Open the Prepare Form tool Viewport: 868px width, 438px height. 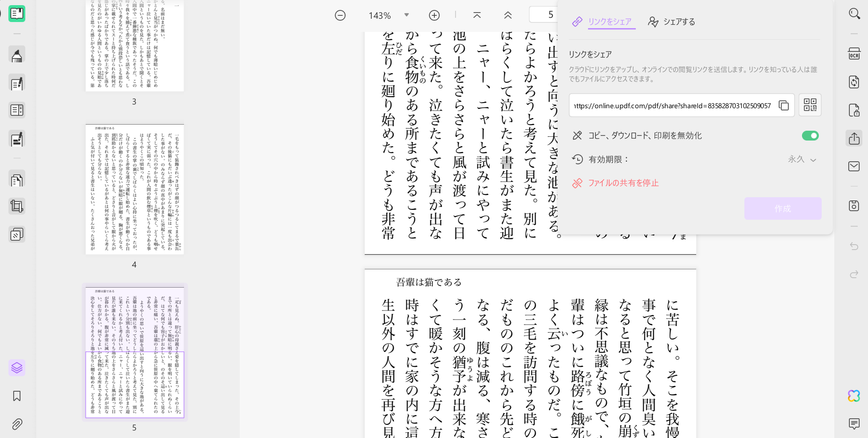[17, 139]
